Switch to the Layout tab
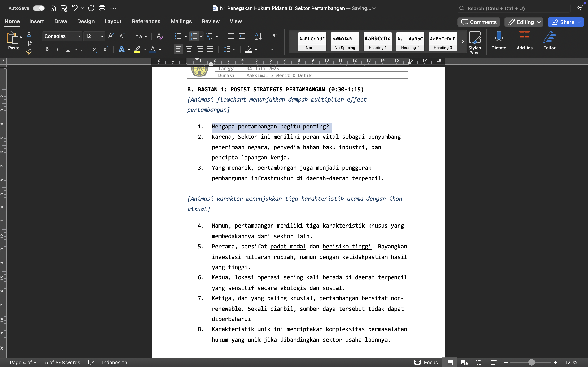588x367 pixels. 113,21
